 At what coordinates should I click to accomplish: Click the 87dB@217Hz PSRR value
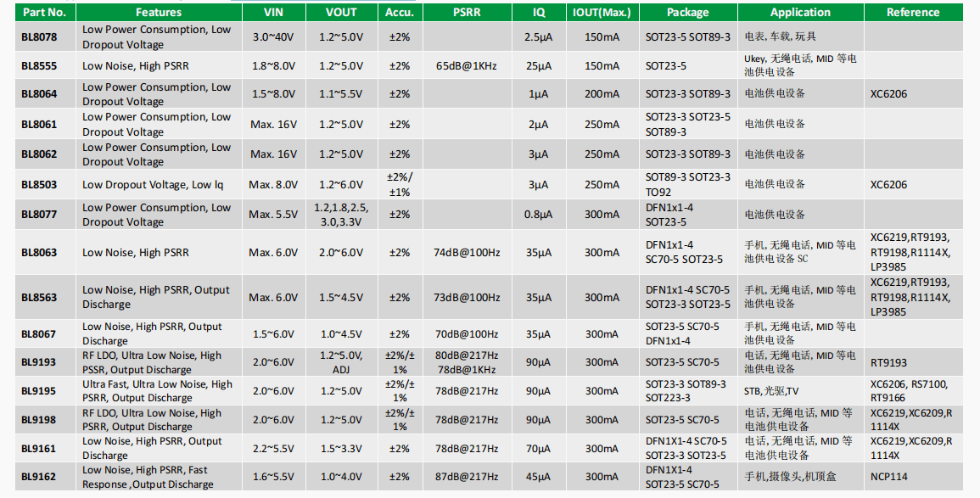[467, 477]
